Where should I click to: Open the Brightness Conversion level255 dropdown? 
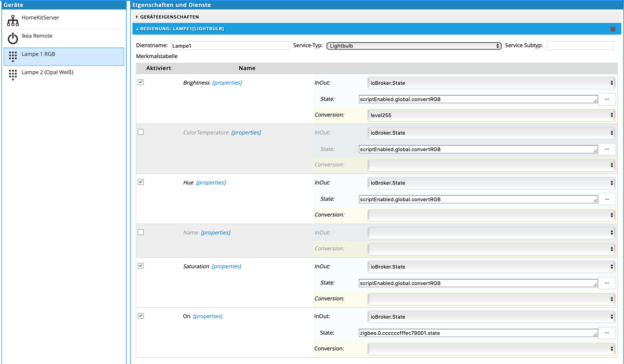click(x=491, y=115)
